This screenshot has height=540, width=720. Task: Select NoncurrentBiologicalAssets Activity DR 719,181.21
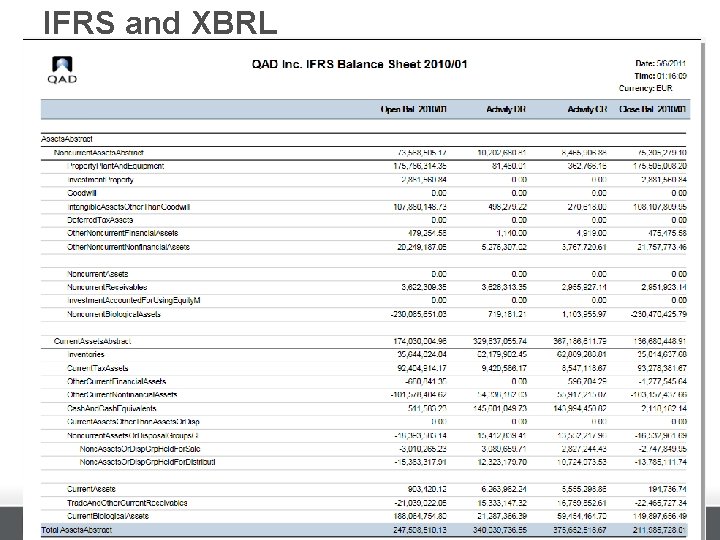tap(507, 314)
